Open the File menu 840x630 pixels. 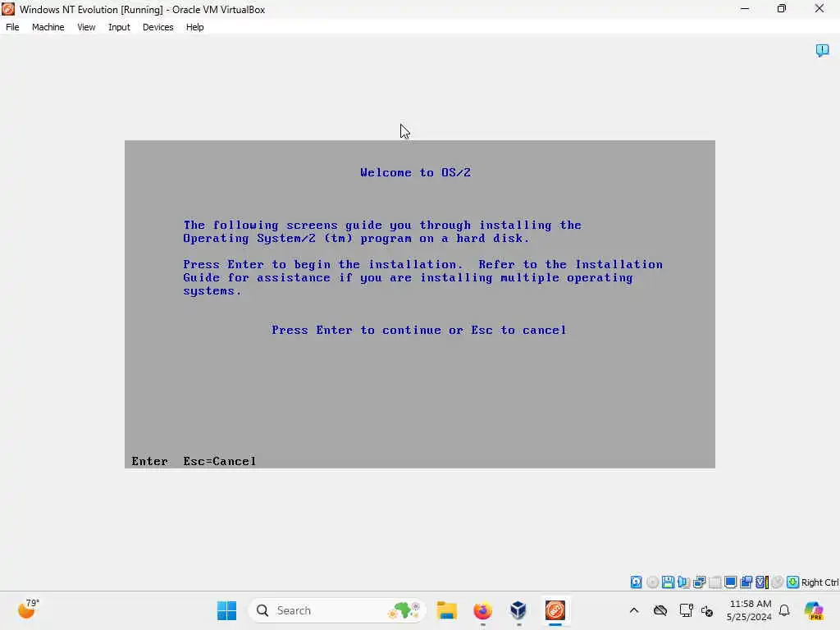click(x=12, y=27)
